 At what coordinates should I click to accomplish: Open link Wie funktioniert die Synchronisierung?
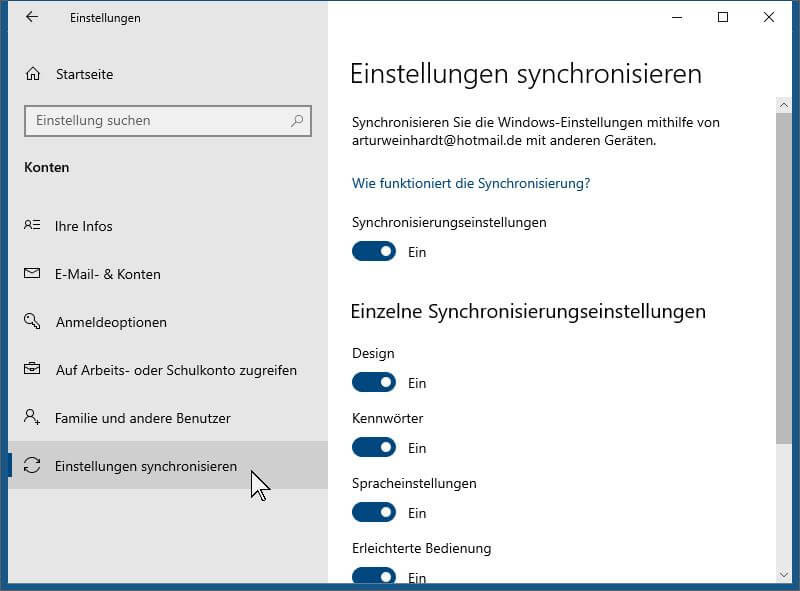point(471,183)
